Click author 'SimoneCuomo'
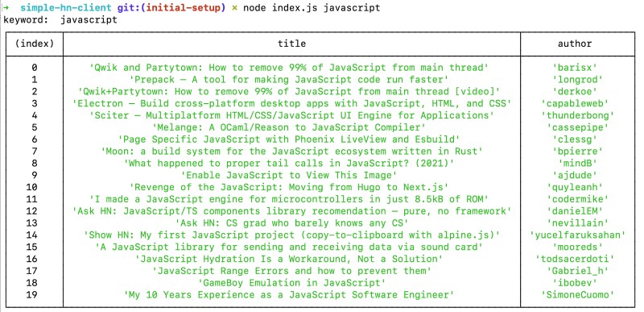The width and height of the screenshot is (644, 312). point(577,295)
